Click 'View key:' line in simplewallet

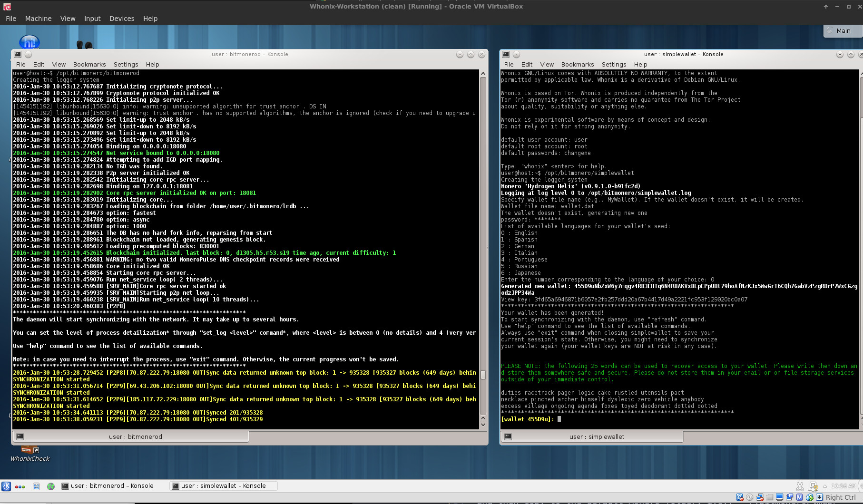[624, 300]
